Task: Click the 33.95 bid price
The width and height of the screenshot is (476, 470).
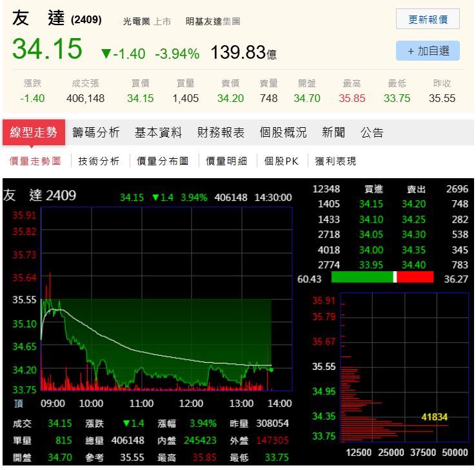Action: pos(371,265)
